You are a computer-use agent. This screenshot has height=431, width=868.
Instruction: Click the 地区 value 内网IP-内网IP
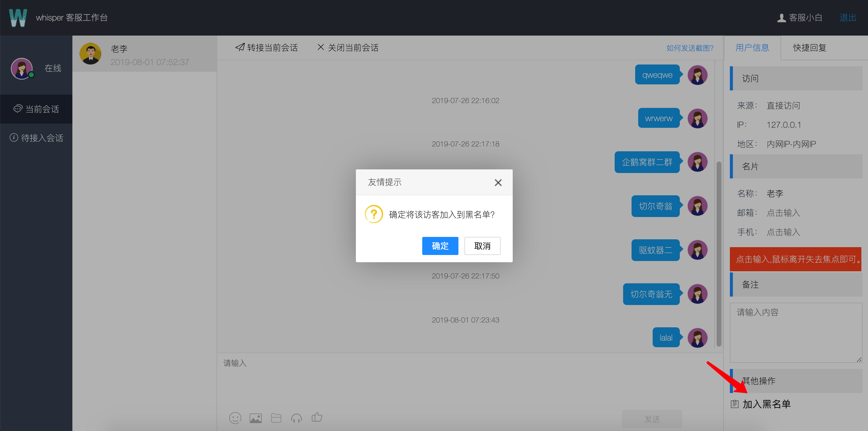791,144
